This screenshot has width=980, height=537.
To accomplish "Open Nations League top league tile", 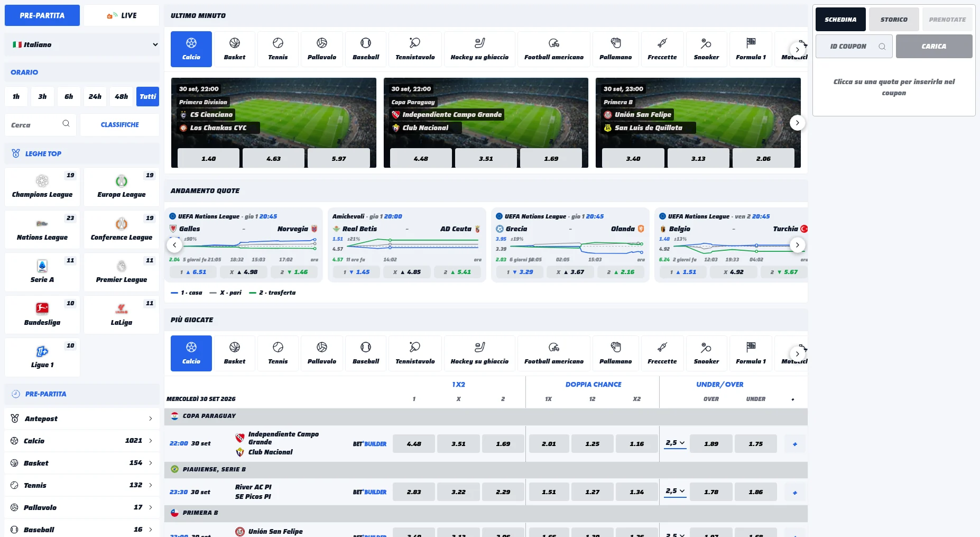I will click(42, 230).
